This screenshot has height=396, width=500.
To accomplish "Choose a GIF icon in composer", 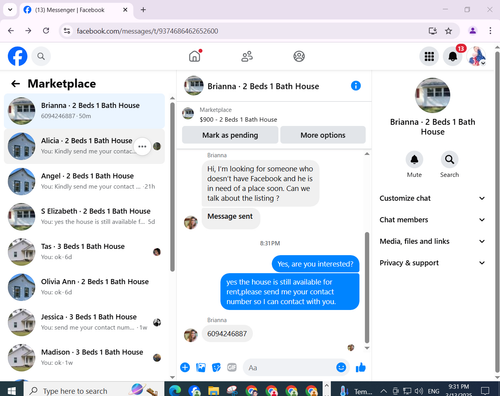I will click(x=232, y=367).
